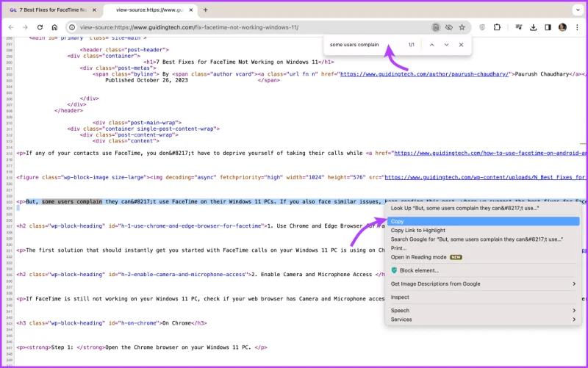Open a new tab with plus button
This screenshot has height=368, width=588.
(206, 10)
